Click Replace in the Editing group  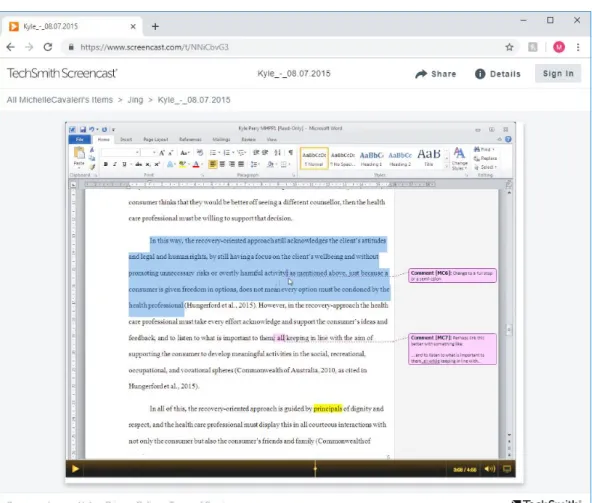point(486,159)
